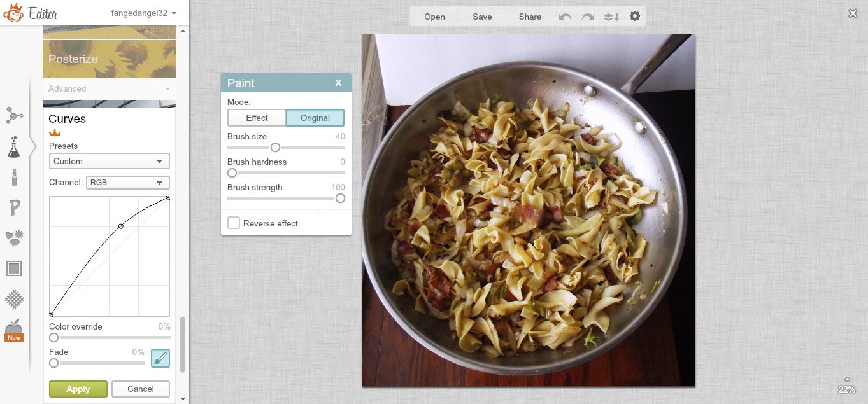Apply the Curves effect
Screen dimensions: 868x404
78,389
